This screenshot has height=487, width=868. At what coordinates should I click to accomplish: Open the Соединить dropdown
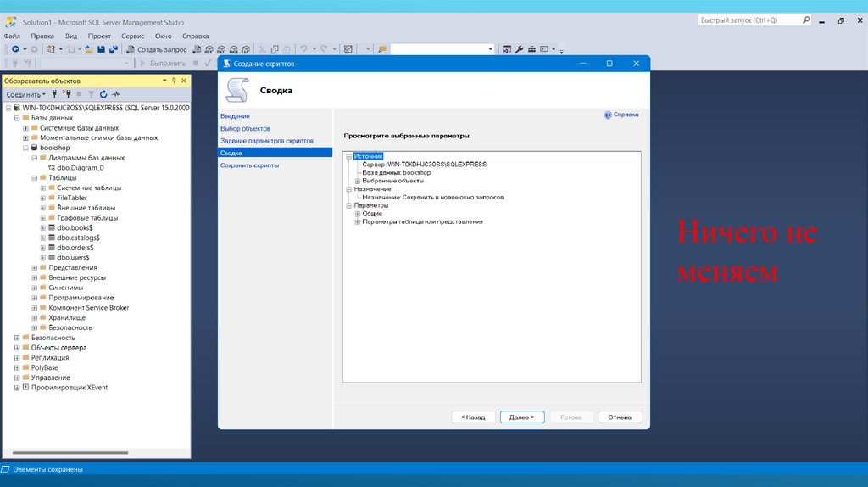26,94
